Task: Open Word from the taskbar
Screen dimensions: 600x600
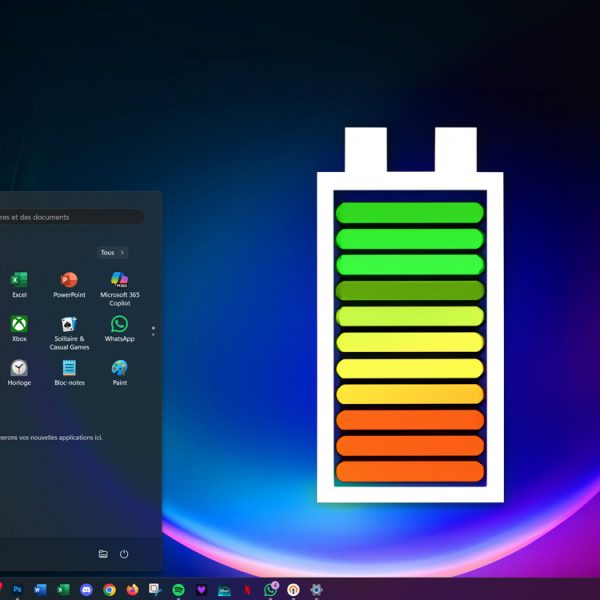Action: (x=40, y=589)
